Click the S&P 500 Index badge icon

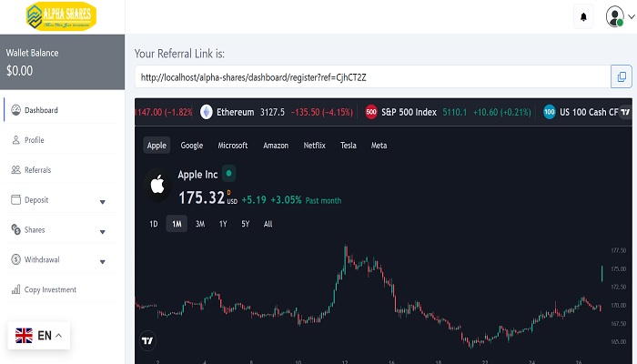371,112
